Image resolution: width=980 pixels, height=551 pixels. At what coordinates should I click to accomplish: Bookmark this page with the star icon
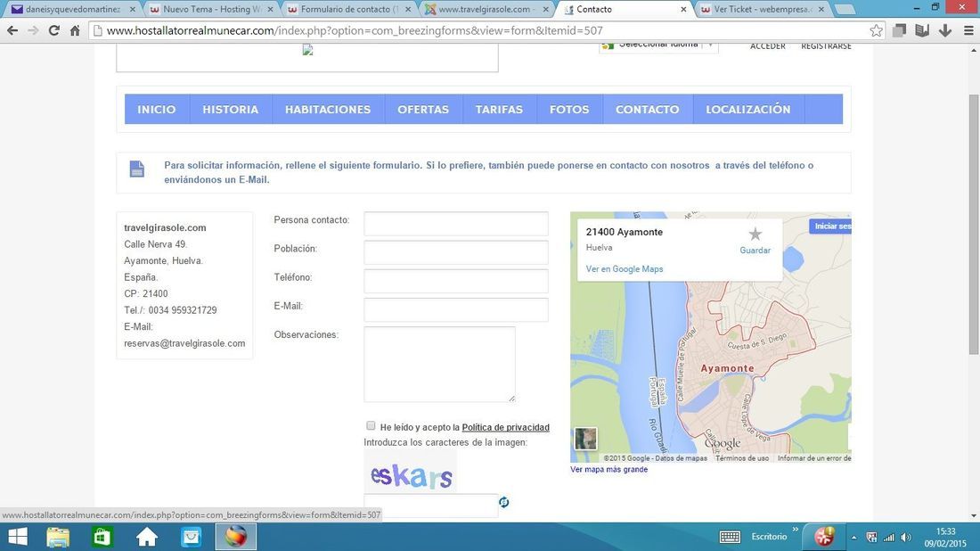pyautogui.click(x=877, y=30)
